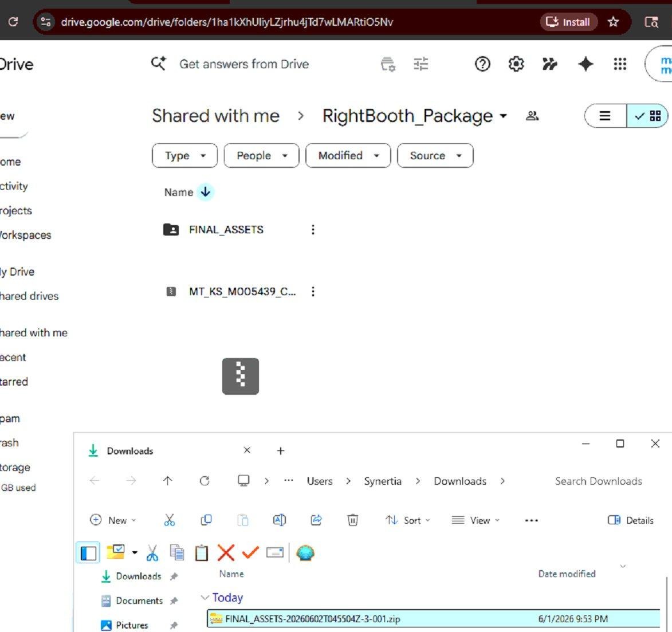Viewport: 672px width, 632px height.
Task: Open Shared drives in Drive sidebar
Action: tap(29, 296)
